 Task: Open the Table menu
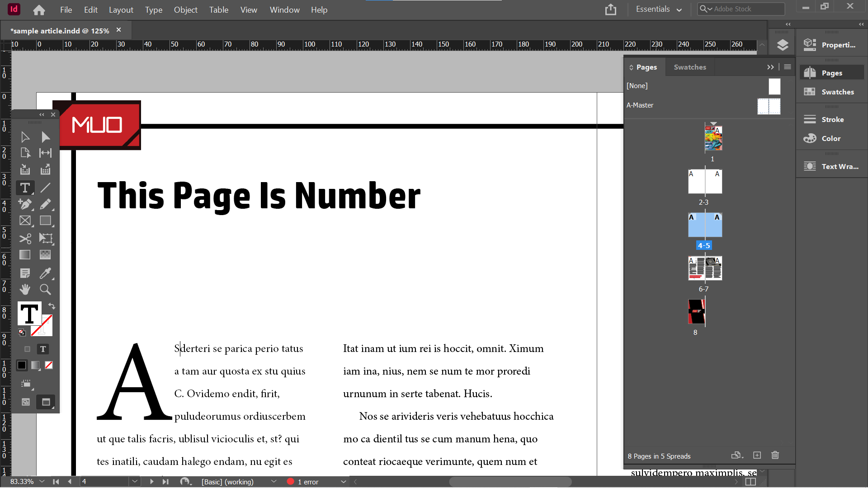pyautogui.click(x=218, y=9)
